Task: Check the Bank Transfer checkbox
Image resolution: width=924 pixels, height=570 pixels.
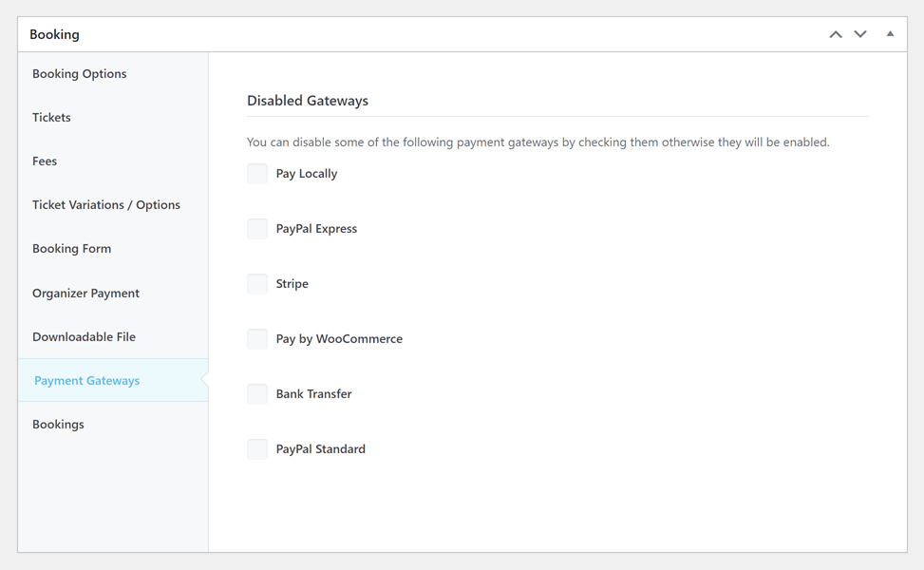Action: [257, 394]
